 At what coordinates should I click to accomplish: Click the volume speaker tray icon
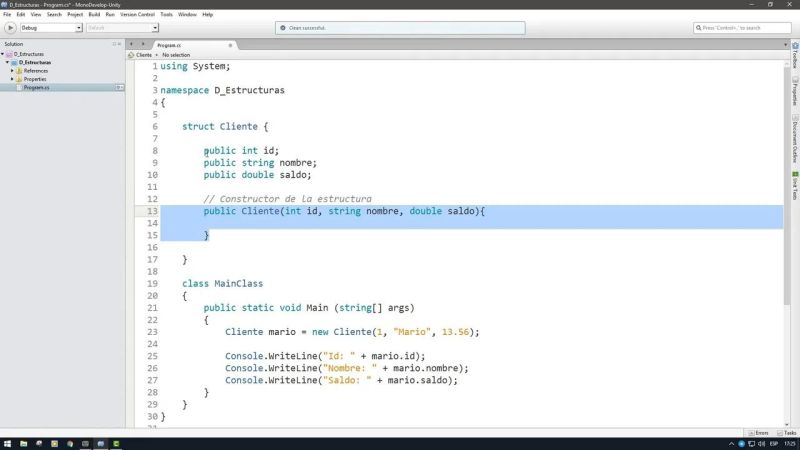click(x=762, y=444)
